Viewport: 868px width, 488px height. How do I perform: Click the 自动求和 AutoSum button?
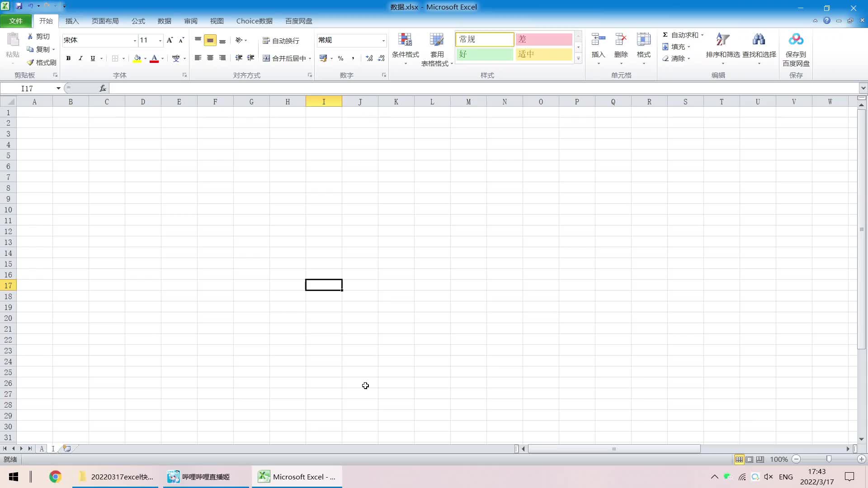680,35
